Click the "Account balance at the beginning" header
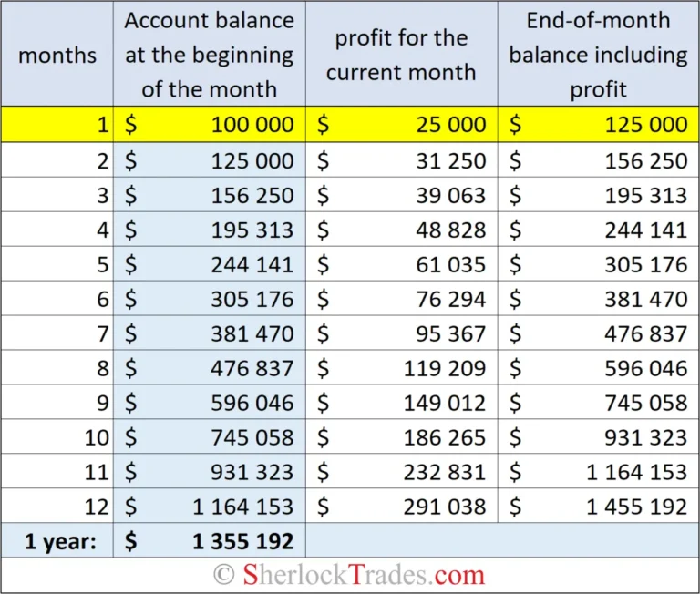The height and width of the screenshot is (594, 700). click(x=210, y=55)
